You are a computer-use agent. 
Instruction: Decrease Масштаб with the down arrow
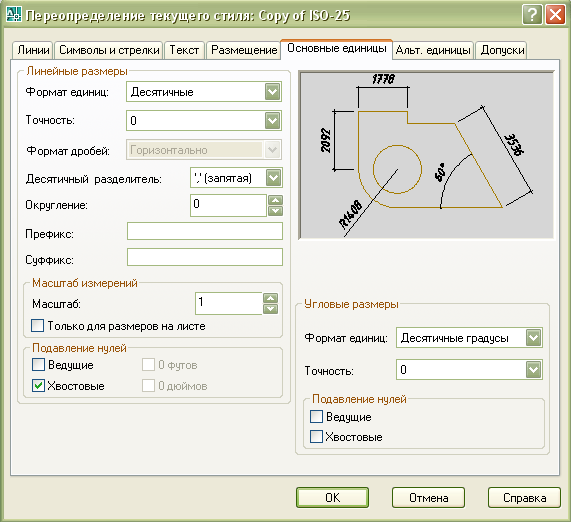(x=270, y=309)
